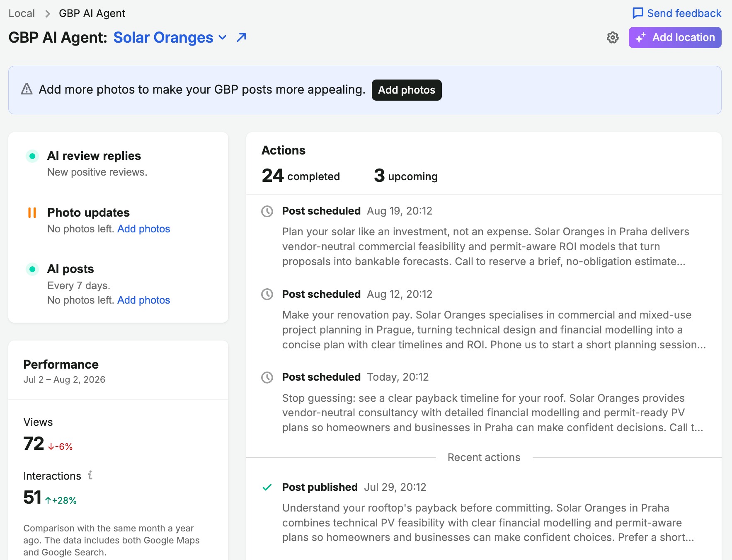This screenshot has height=560, width=732.
Task: Go to Local in the breadcrumb
Action: [22, 13]
